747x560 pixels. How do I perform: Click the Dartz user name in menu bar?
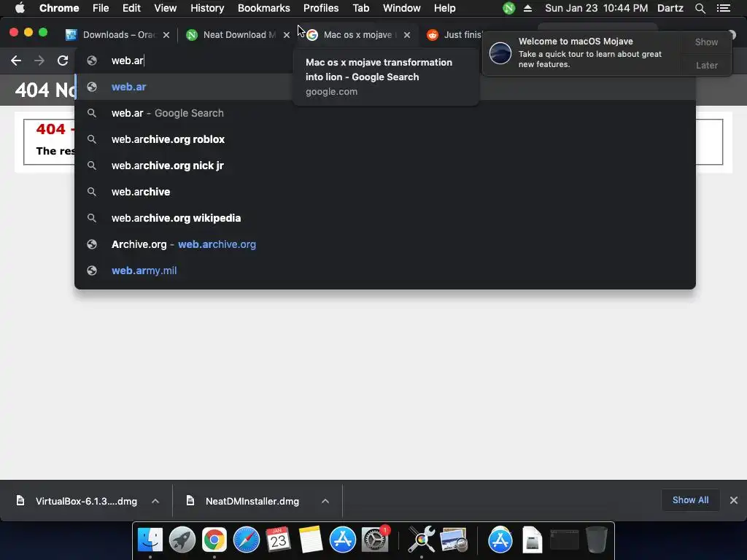tap(670, 8)
